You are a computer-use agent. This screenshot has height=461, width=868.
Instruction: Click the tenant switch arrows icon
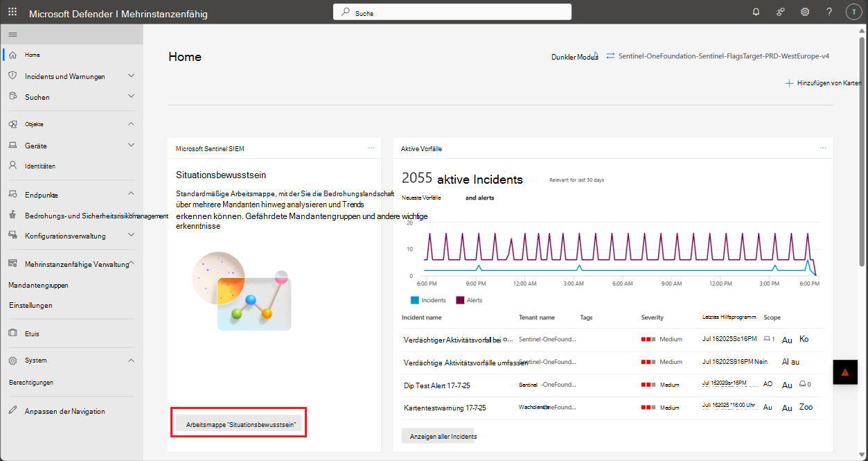pyautogui.click(x=610, y=56)
